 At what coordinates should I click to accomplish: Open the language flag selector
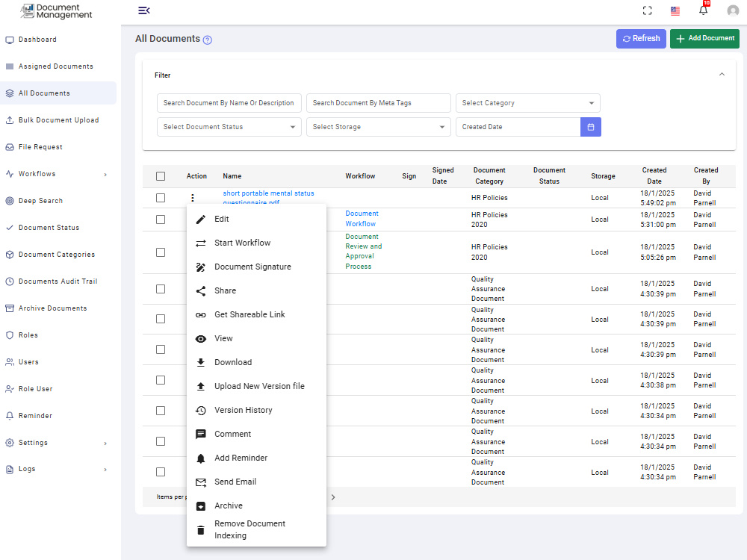[675, 11]
